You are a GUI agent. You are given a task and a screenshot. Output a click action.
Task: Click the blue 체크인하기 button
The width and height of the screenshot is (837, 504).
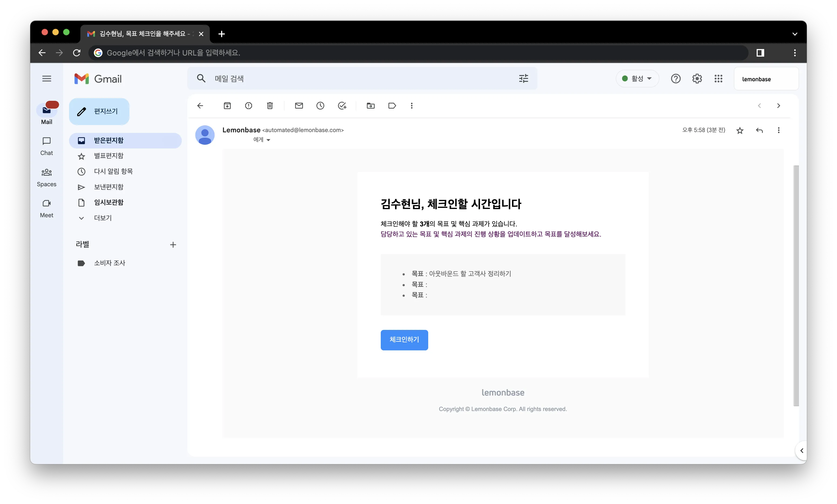click(404, 340)
